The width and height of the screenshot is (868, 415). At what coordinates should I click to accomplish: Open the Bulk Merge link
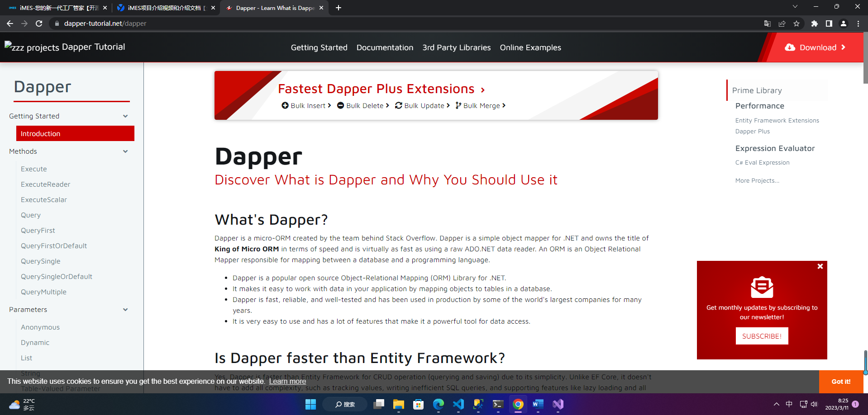tap(481, 106)
